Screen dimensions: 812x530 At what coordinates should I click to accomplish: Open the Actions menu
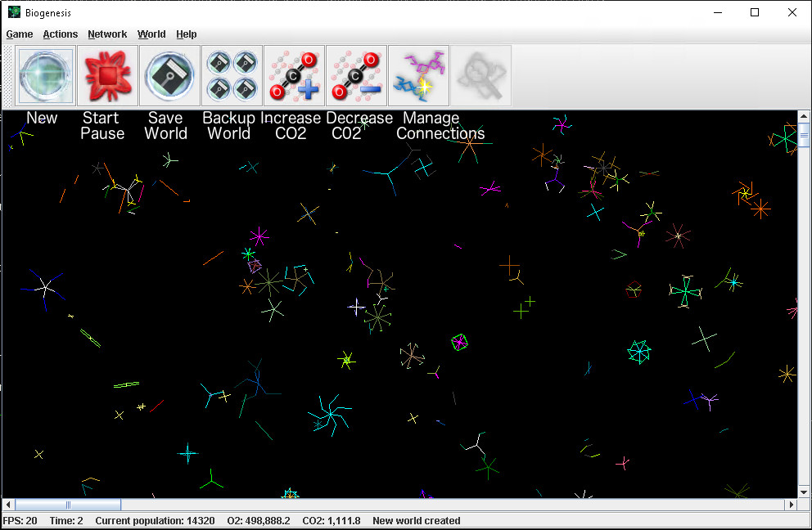61,34
